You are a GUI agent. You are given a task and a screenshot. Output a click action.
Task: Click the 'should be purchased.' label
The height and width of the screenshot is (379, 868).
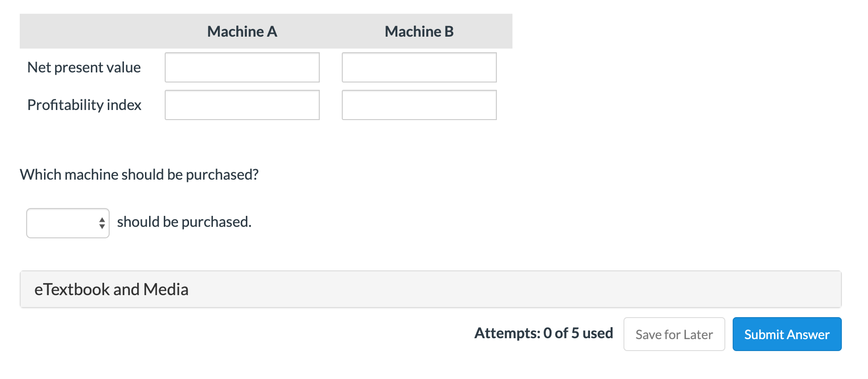coord(184,221)
